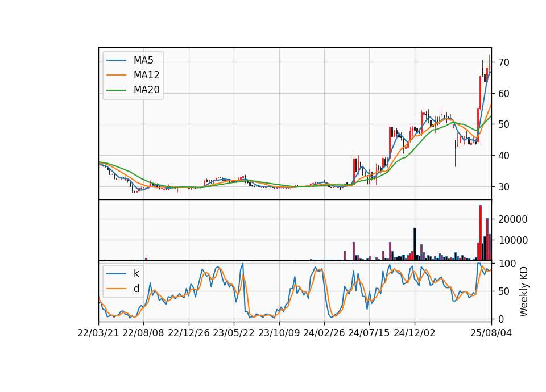
Task: Click the price axis value 30
Action: (503, 187)
